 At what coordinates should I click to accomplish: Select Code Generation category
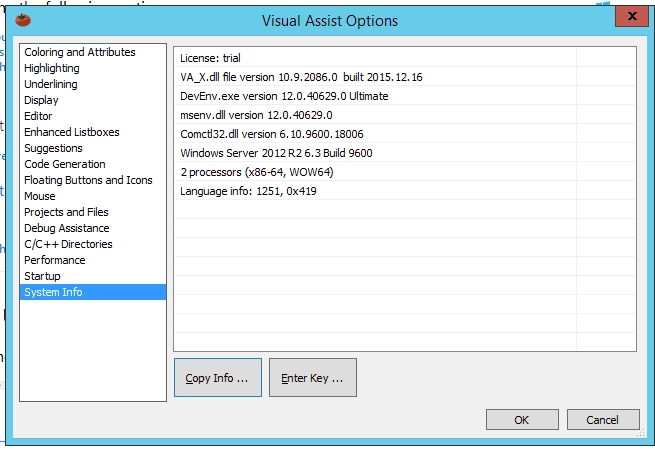click(93, 164)
